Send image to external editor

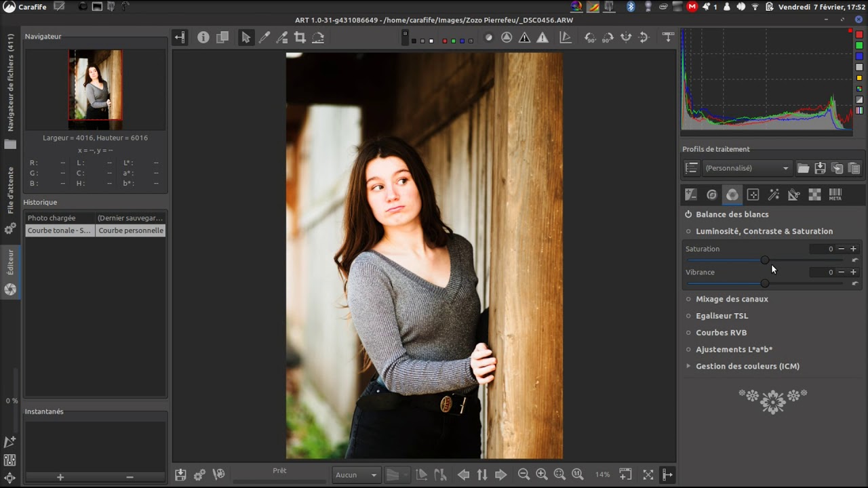click(x=218, y=475)
